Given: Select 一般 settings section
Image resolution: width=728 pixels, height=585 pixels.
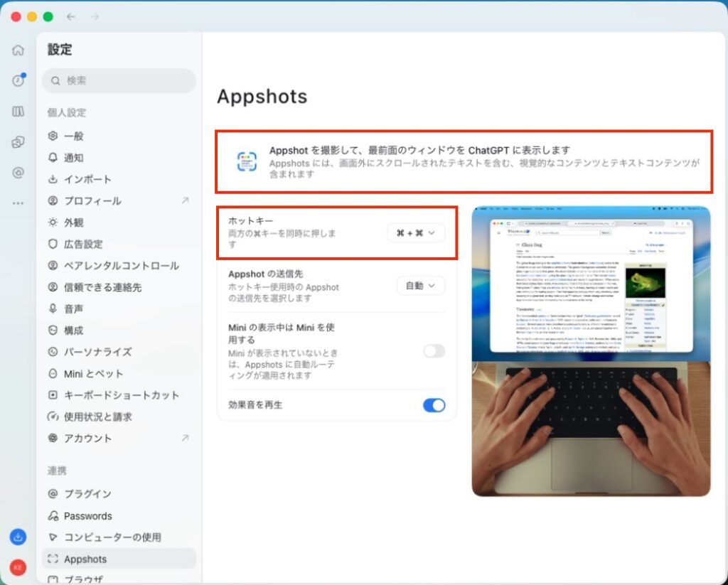Looking at the screenshot, I should pos(119,136).
